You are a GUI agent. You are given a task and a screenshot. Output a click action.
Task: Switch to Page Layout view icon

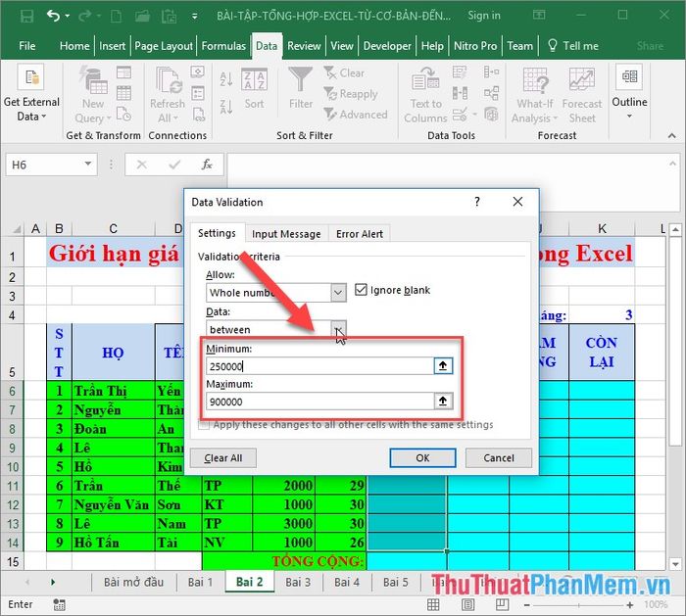click(x=467, y=604)
